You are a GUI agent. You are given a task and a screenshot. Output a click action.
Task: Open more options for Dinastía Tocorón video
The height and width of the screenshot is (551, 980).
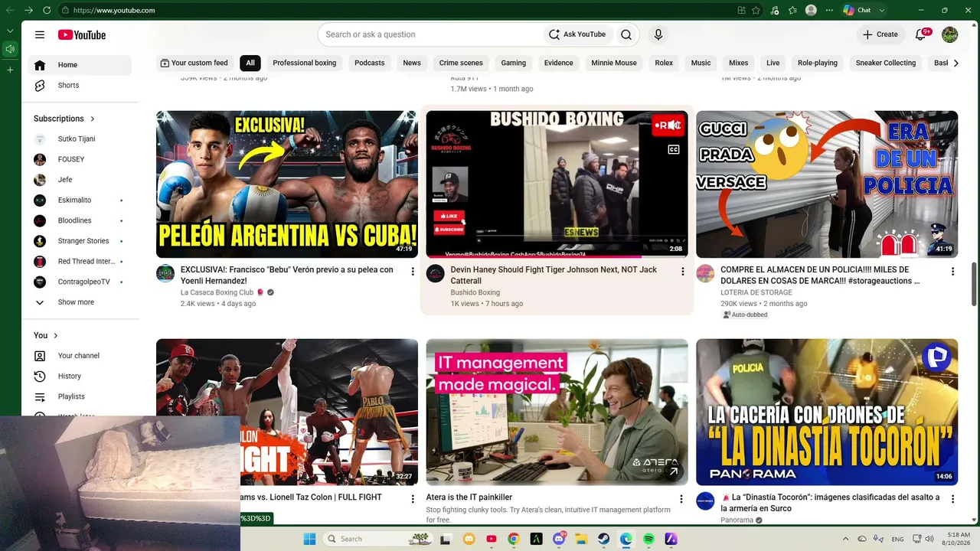[x=952, y=499]
